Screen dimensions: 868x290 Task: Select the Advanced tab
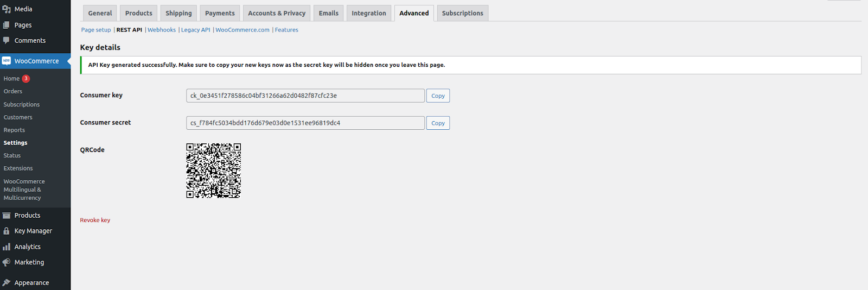[x=414, y=13]
